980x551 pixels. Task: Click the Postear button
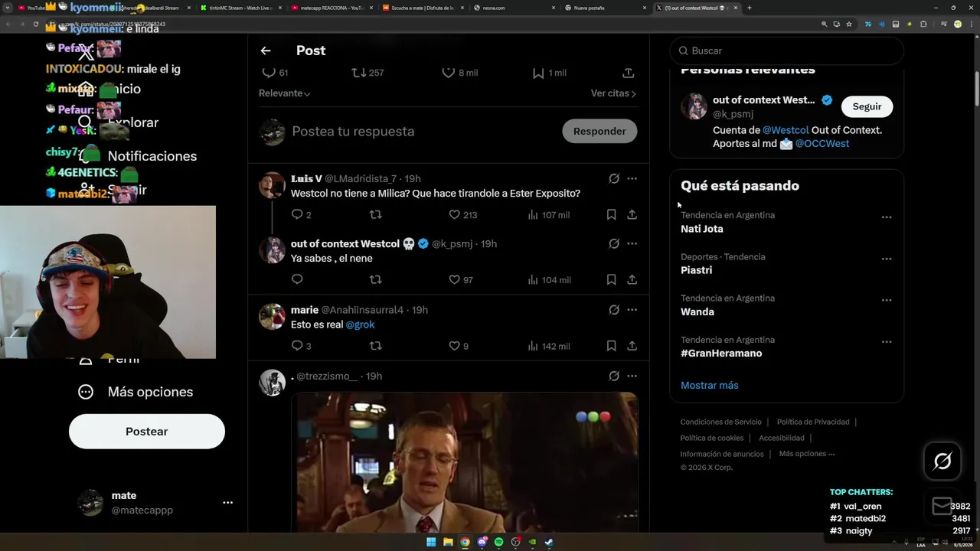147,432
